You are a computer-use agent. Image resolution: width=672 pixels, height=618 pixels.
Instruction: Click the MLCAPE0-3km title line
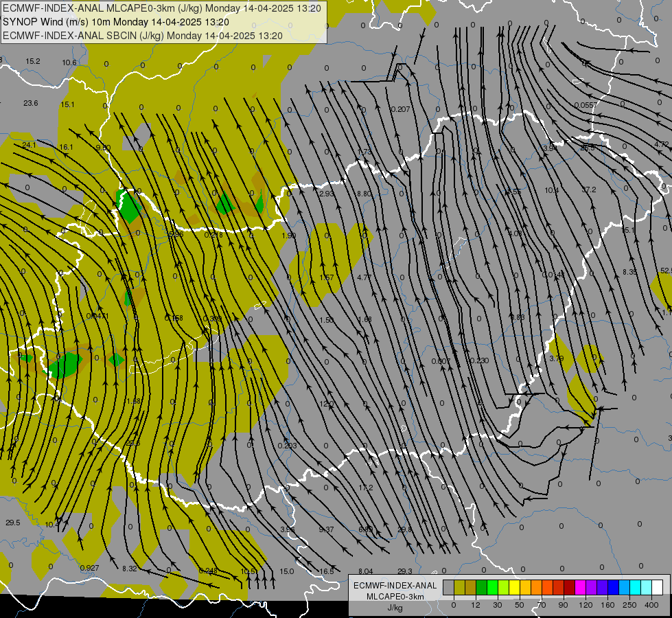[x=162, y=8]
